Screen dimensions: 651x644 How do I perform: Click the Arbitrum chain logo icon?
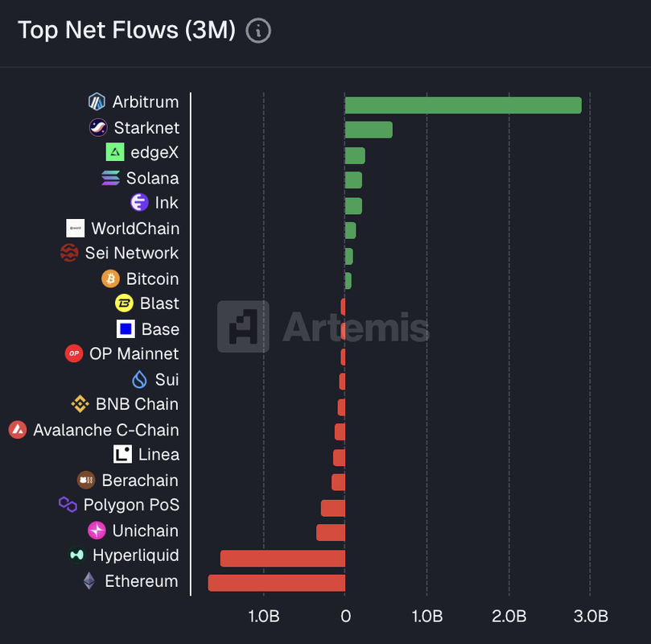point(97,102)
